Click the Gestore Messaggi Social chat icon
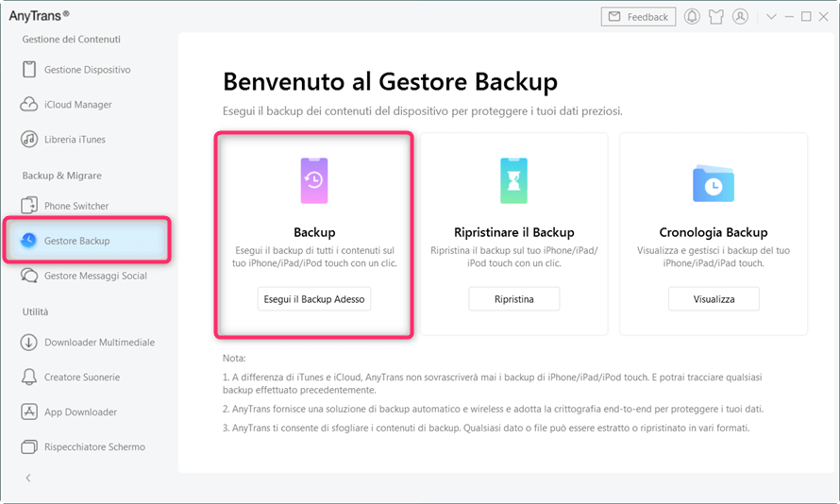Screen dimensions: 840x504 coord(29,276)
